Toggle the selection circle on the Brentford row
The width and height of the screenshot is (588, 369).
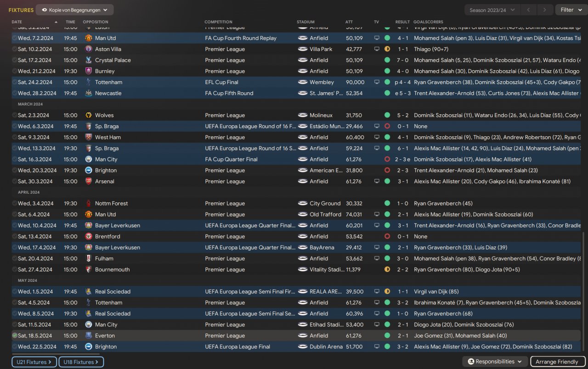click(15, 236)
